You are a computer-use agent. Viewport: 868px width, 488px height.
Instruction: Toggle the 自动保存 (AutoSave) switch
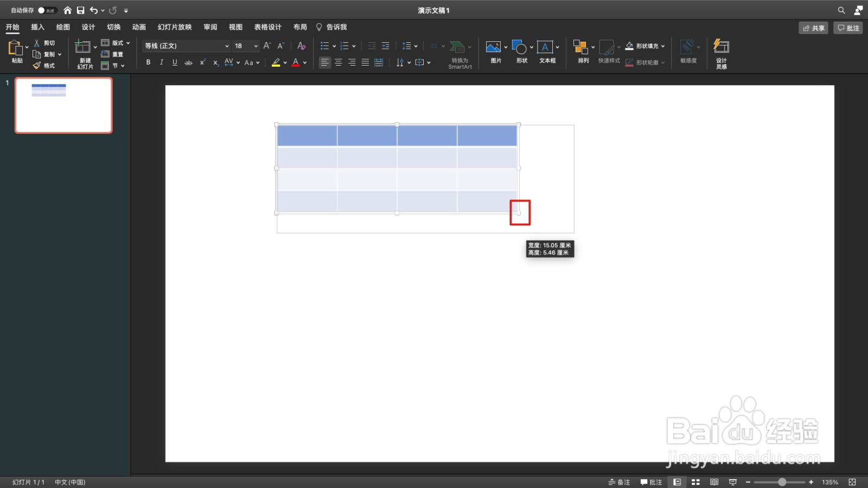(47, 10)
